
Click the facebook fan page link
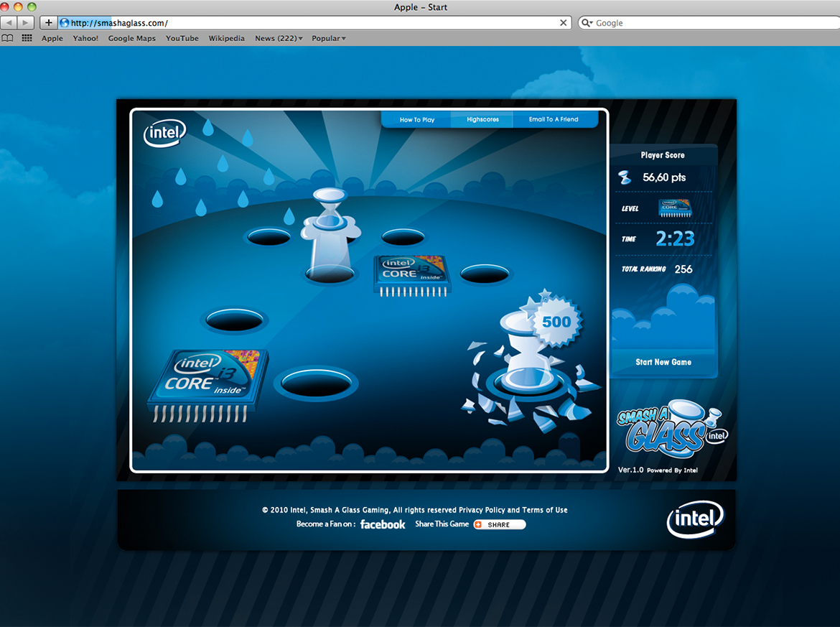[x=383, y=524]
